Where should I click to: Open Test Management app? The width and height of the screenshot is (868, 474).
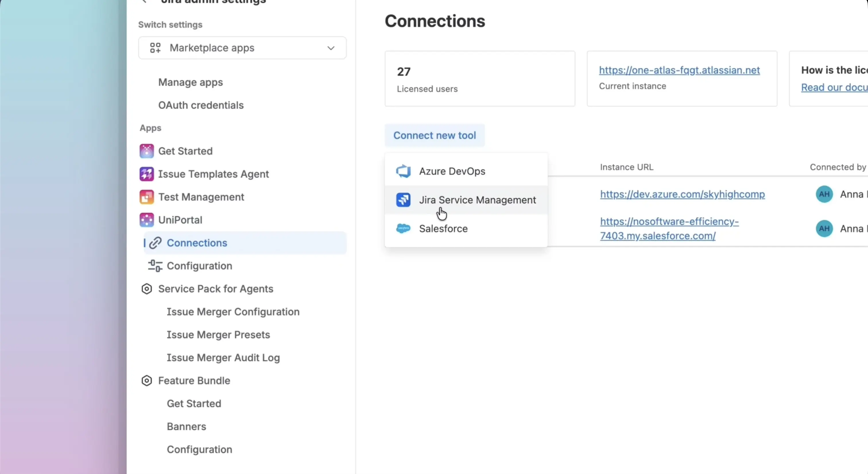[201, 197]
